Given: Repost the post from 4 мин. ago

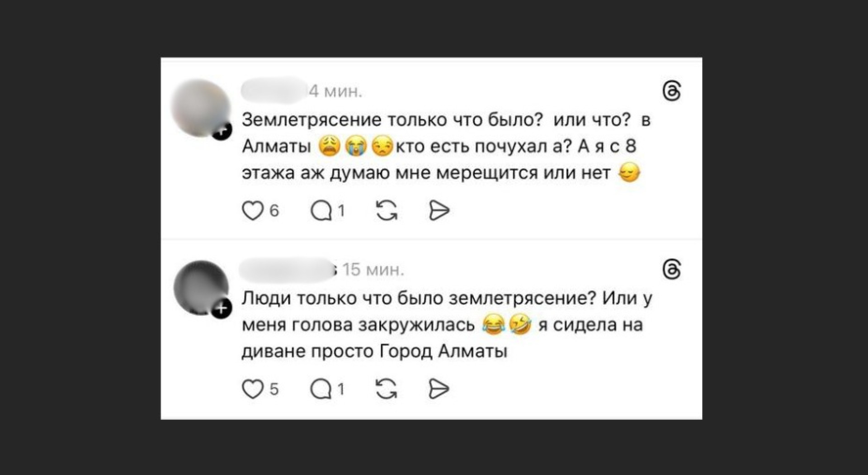Looking at the screenshot, I should point(387,211).
